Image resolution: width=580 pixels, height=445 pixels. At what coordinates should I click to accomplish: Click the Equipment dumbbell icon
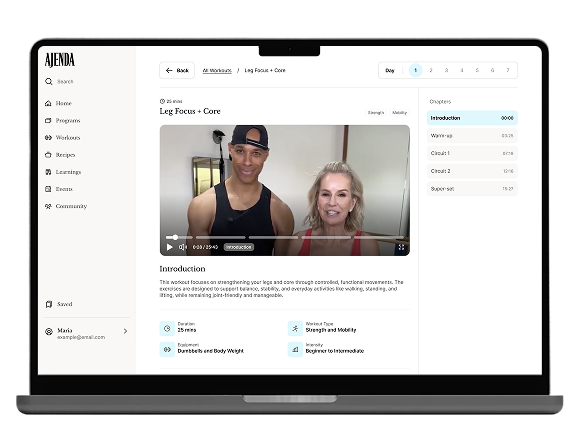coord(167,350)
